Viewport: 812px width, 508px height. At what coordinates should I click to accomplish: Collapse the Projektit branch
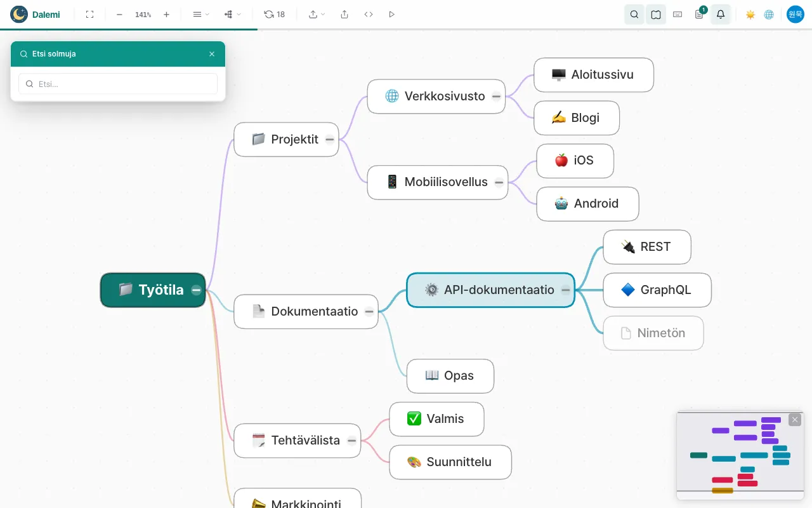pos(330,140)
